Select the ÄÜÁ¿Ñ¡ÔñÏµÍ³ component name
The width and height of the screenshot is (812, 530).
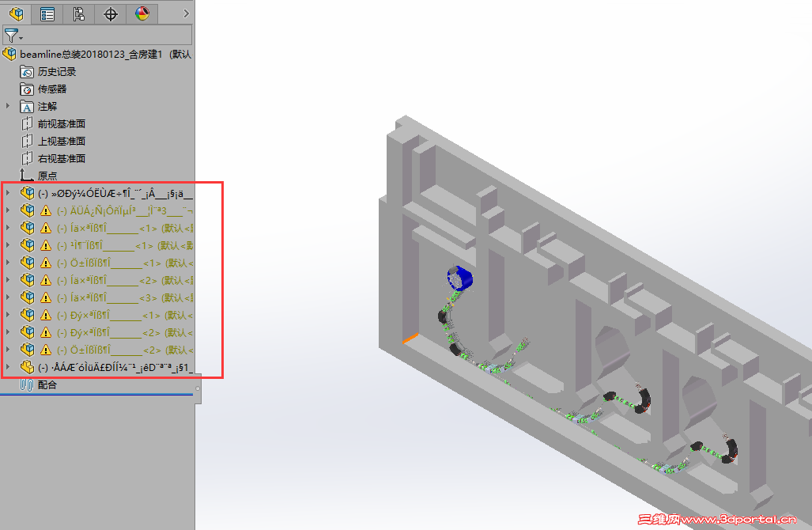pyautogui.click(x=125, y=211)
